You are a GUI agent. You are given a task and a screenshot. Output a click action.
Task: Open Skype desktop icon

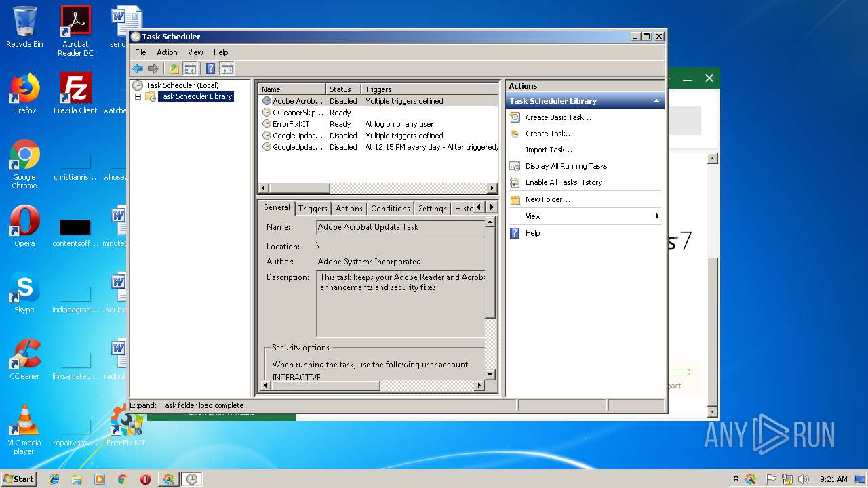pos(24,293)
